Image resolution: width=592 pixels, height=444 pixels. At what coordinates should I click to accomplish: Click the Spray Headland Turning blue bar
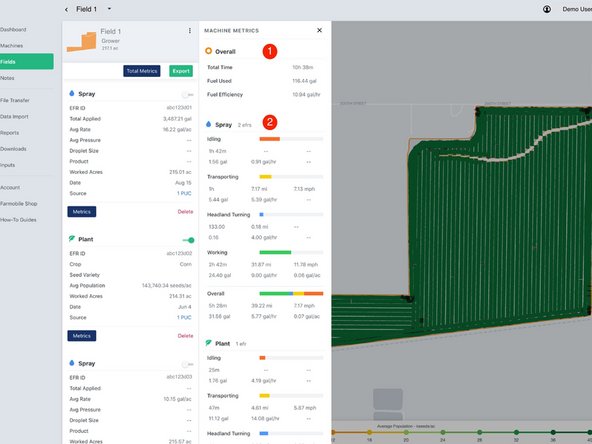point(261,214)
